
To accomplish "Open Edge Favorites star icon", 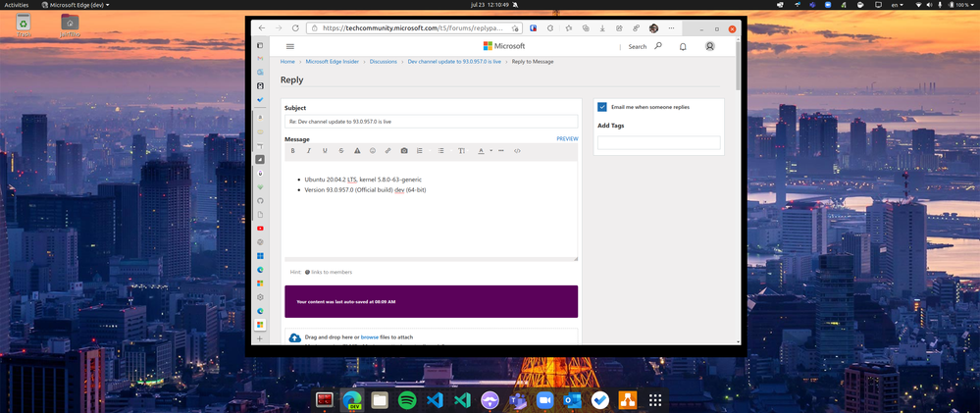I will tap(568, 28).
